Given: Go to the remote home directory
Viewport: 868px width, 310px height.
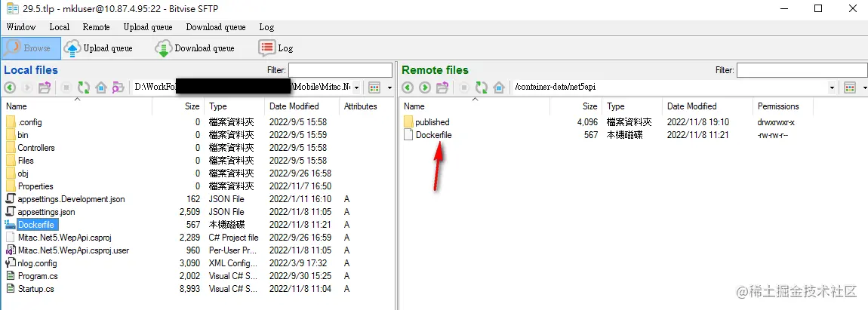Looking at the screenshot, I should click(499, 87).
